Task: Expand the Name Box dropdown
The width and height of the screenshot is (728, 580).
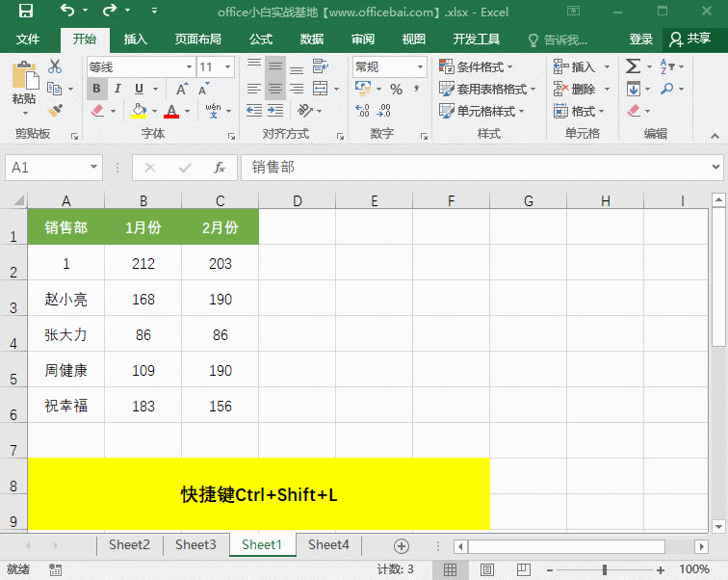Action: (93, 168)
